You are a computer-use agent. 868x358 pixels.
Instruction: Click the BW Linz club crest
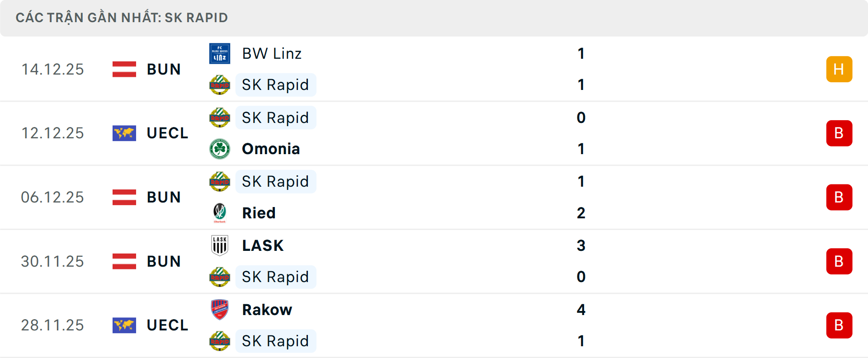point(220,54)
